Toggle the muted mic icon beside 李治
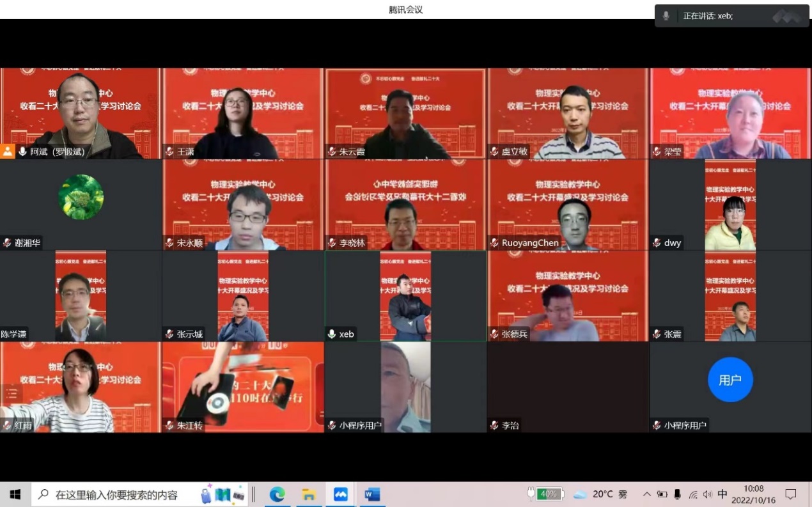 point(494,425)
